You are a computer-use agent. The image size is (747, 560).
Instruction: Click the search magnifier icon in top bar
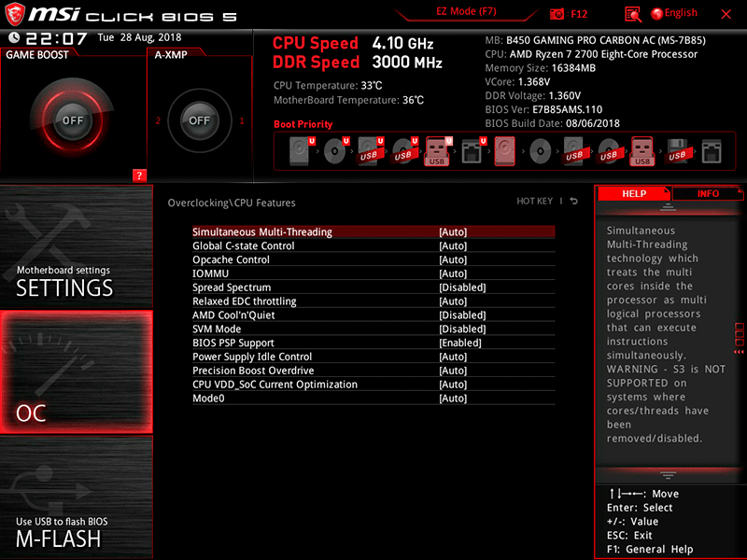point(632,12)
